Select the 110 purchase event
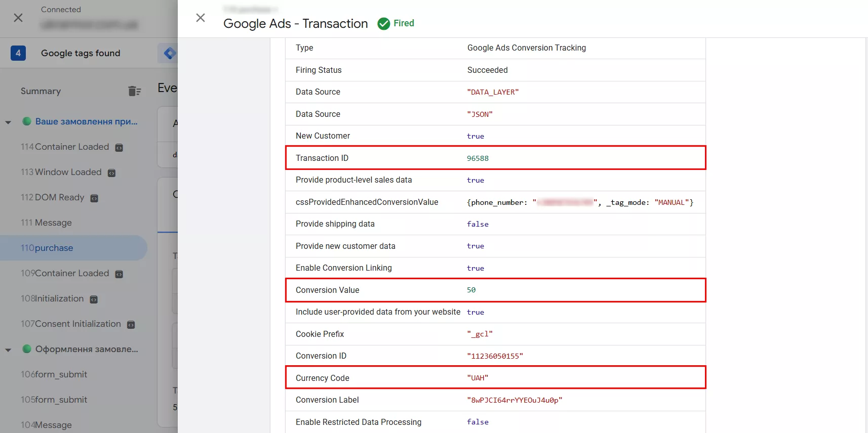 tap(47, 248)
